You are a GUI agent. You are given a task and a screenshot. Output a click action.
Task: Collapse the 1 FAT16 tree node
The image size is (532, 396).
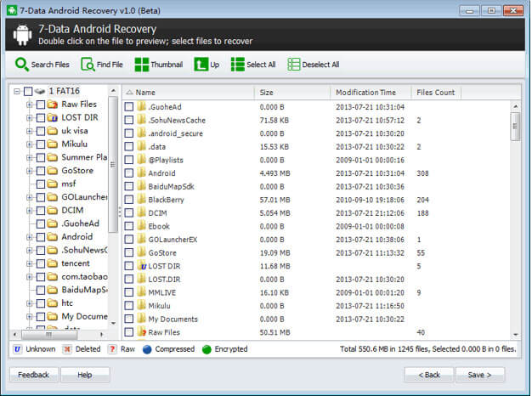(17, 91)
